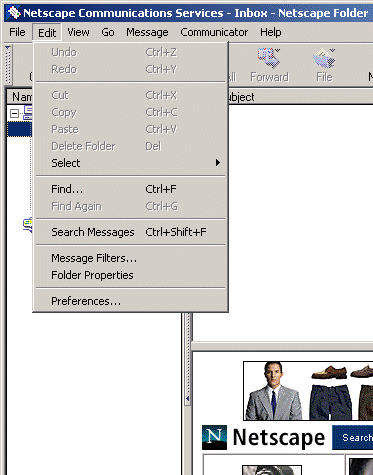Click the toolbar collapse grip handle
Screen dimensions: 373x475
point(8,65)
